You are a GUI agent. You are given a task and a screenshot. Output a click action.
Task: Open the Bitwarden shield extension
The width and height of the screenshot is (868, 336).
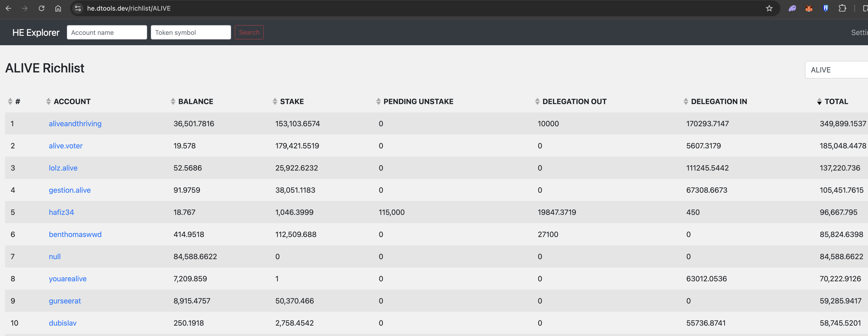[826, 9]
